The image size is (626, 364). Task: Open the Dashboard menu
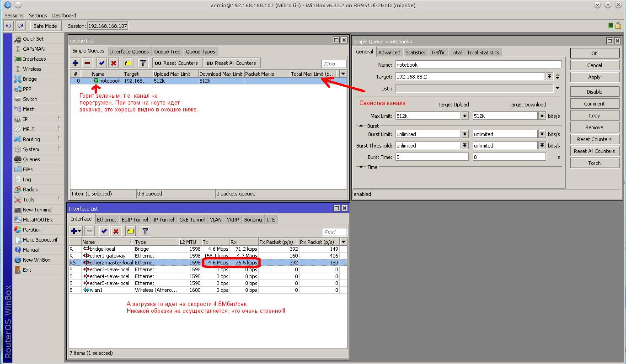[64, 16]
